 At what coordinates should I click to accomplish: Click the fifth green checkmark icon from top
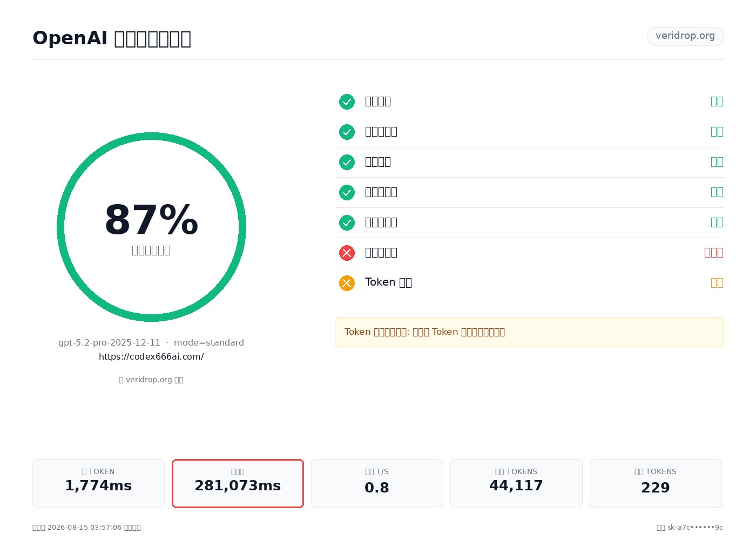pyautogui.click(x=347, y=222)
